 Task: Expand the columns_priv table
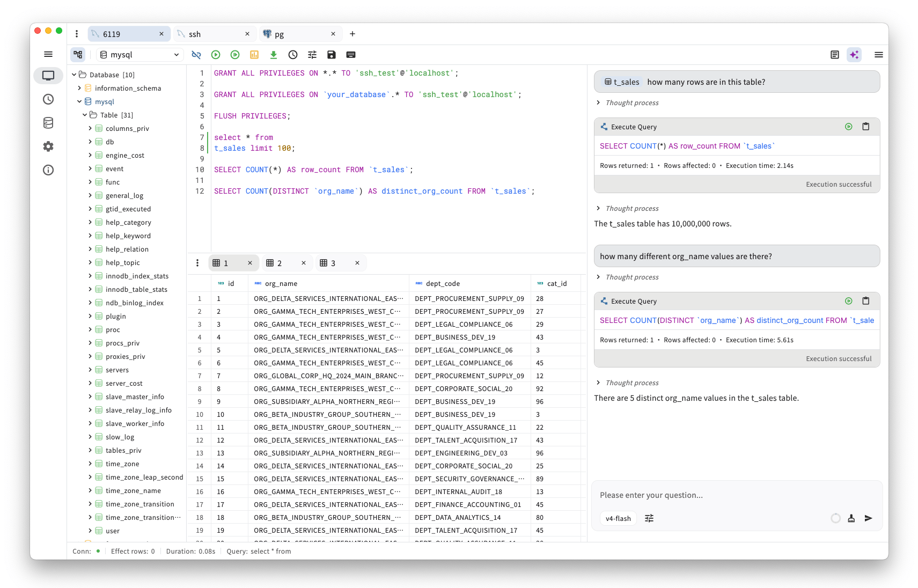point(90,128)
